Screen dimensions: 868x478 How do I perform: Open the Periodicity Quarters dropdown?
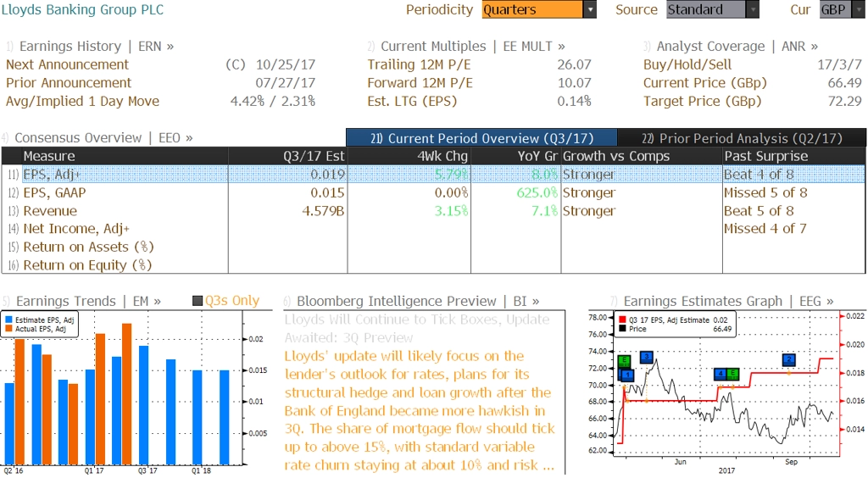[x=538, y=9]
